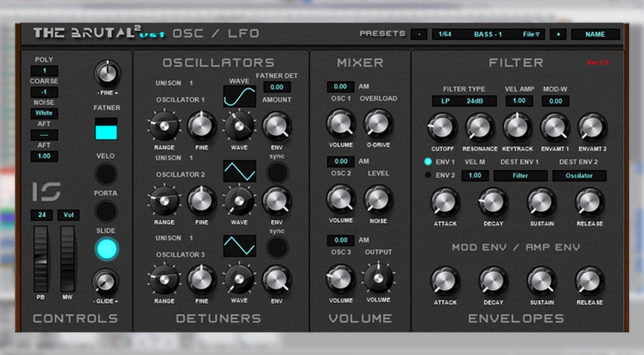Screen dimensions: 644x355
Task: Enable the PORTA button
Action: [106, 211]
